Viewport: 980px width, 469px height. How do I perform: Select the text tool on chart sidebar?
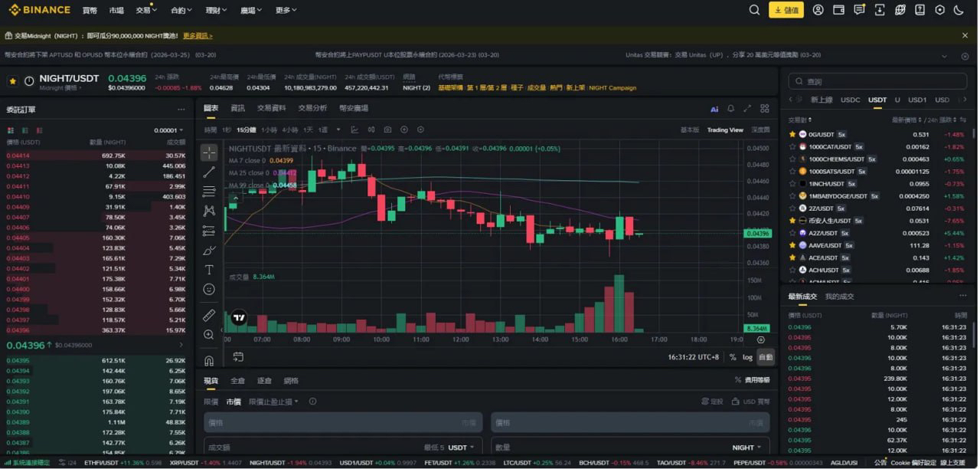[209, 270]
